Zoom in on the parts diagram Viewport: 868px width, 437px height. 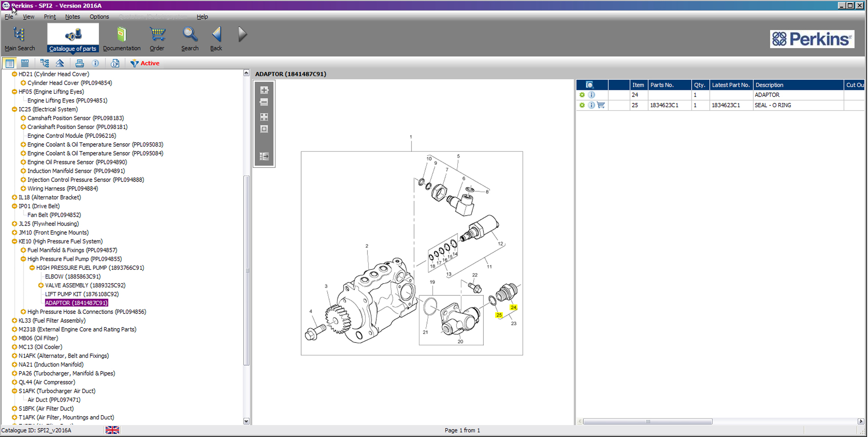tap(264, 90)
